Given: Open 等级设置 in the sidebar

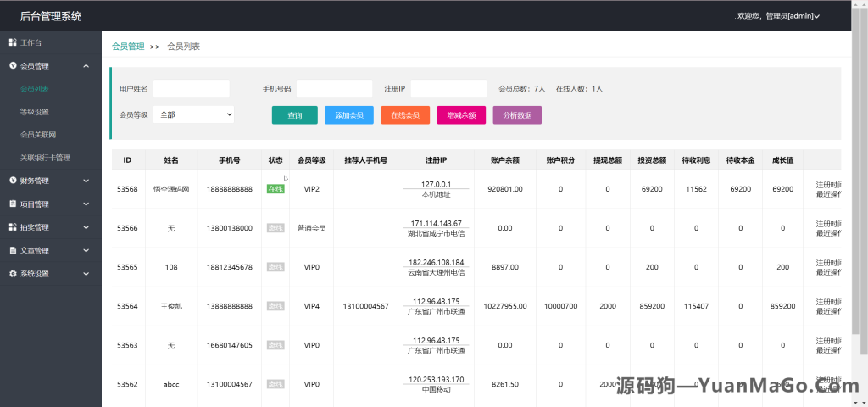Looking at the screenshot, I should [35, 112].
